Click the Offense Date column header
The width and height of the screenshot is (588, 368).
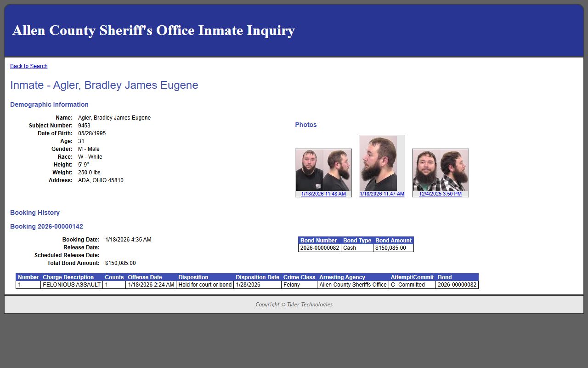point(151,277)
